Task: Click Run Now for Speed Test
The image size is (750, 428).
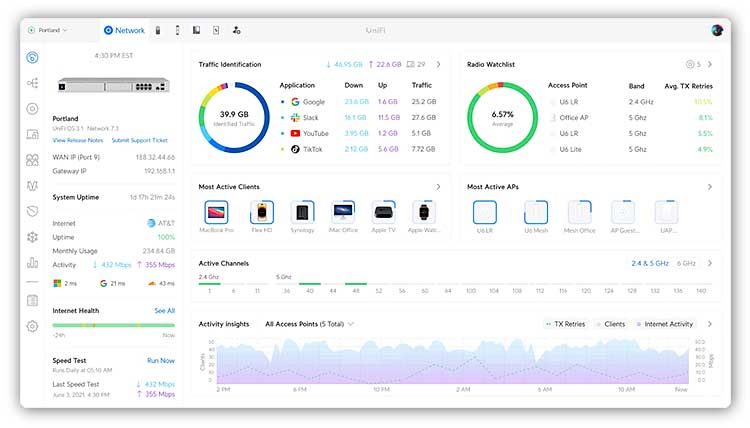Action: click(x=161, y=361)
